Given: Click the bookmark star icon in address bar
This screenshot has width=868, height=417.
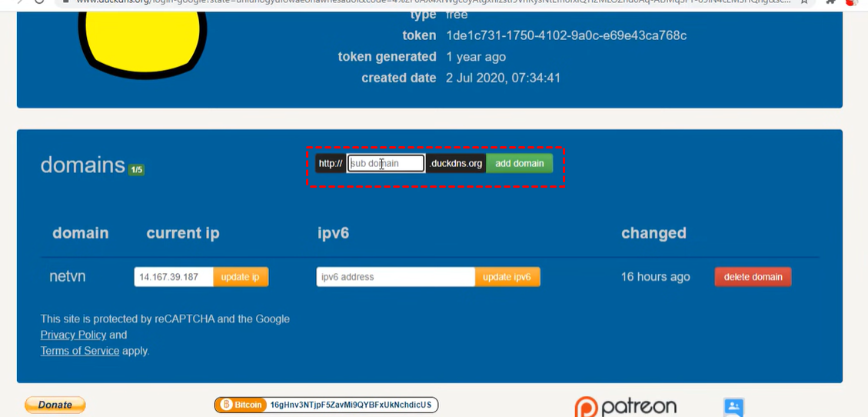Looking at the screenshot, I should (804, 2).
